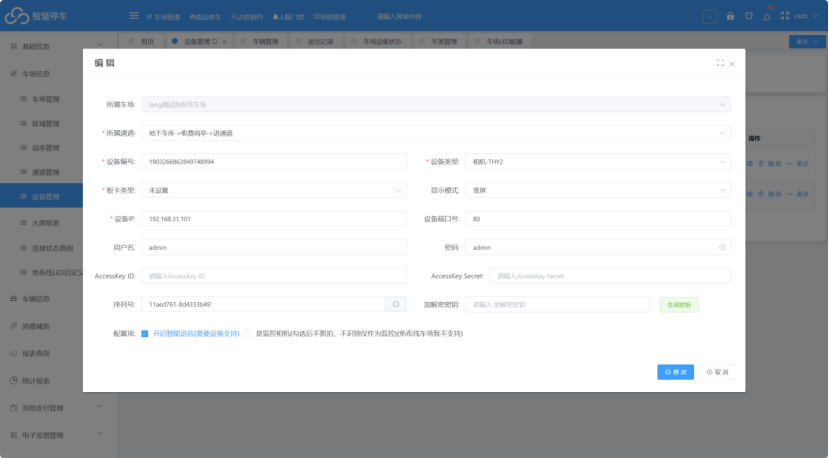Click the 取消 button
This screenshot has height=459, width=829.
pyautogui.click(x=717, y=372)
